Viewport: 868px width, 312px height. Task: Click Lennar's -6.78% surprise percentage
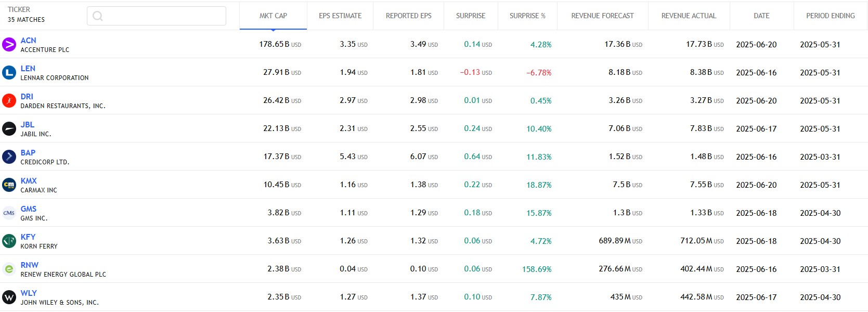click(539, 73)
